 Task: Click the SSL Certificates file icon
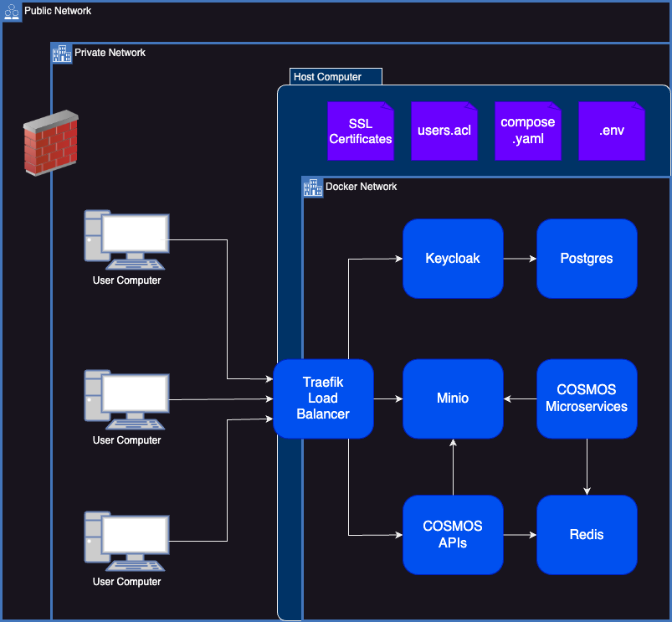coord(361,131)
